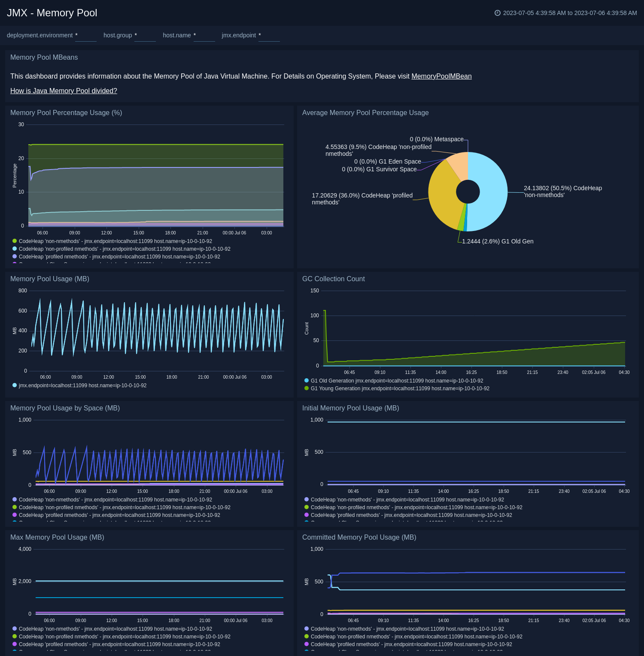Select the '17.20629 (36.0%) CodeHeap' pie label
The width and height of the screenshot is (644, 656).
click(x=362, y=199)
